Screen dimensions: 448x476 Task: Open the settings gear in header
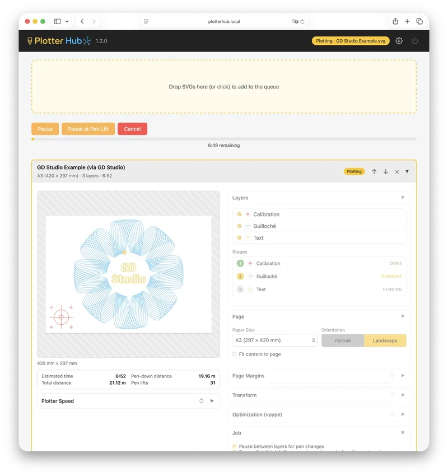pos(399,41)
